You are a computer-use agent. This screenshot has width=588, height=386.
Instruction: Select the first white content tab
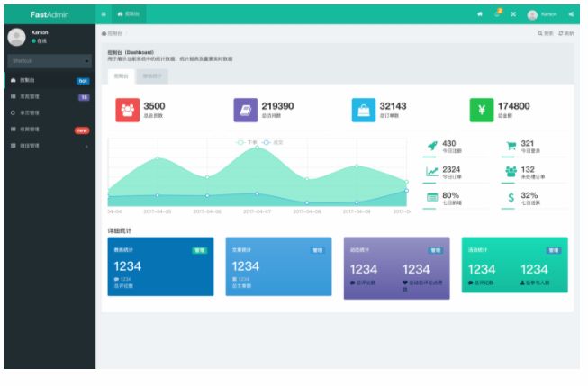(x=122, y=76)
